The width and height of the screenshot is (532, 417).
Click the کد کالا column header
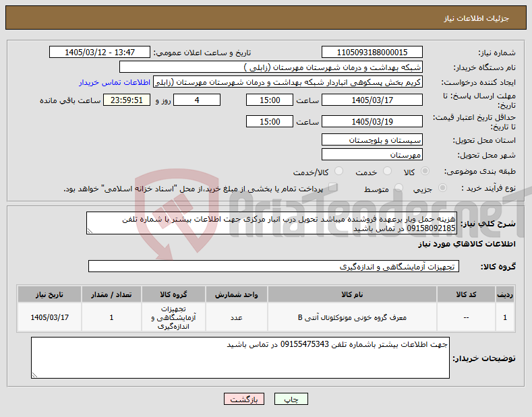[466, 294]
